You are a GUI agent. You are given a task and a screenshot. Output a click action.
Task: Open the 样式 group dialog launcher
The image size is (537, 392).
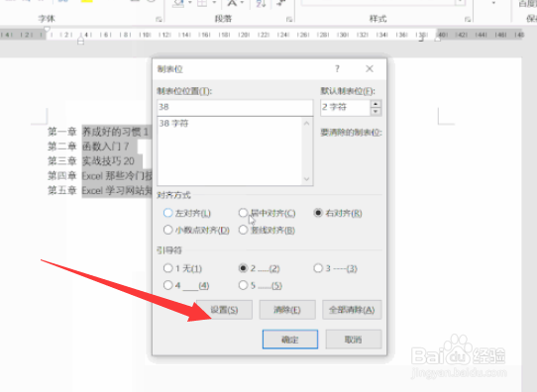pyautogui.click(x=468, y=19)
